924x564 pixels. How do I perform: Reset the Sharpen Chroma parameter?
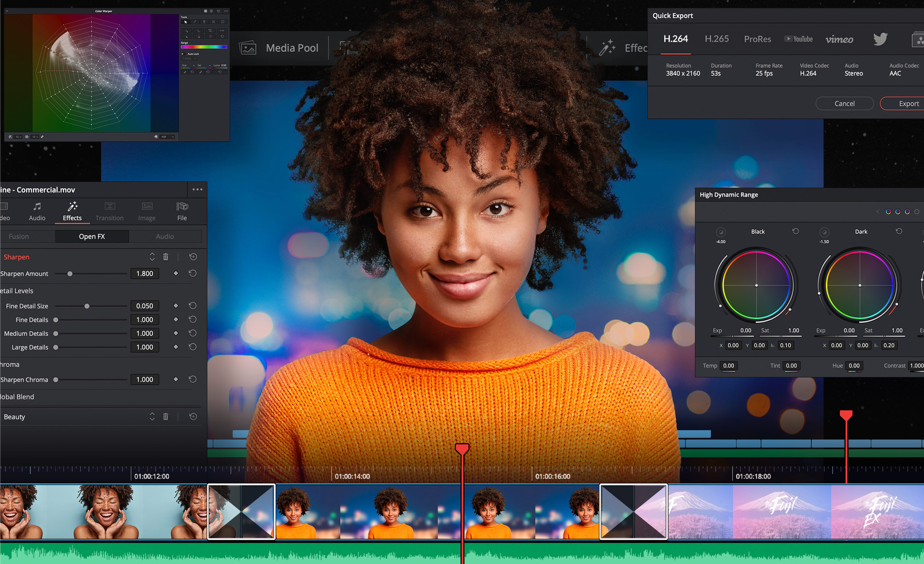pyautogui.click(x=192, y=380)
